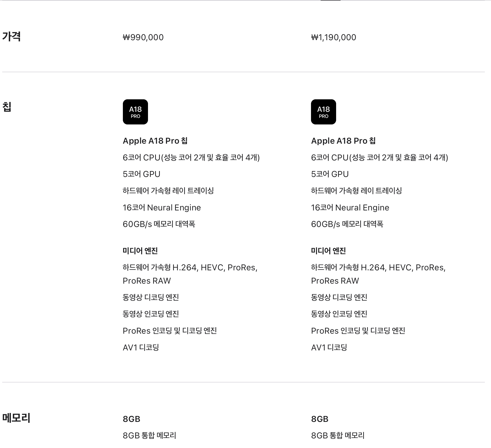
Task: Click the first model's 미디어 엔진 subheading
Action: 140,251
